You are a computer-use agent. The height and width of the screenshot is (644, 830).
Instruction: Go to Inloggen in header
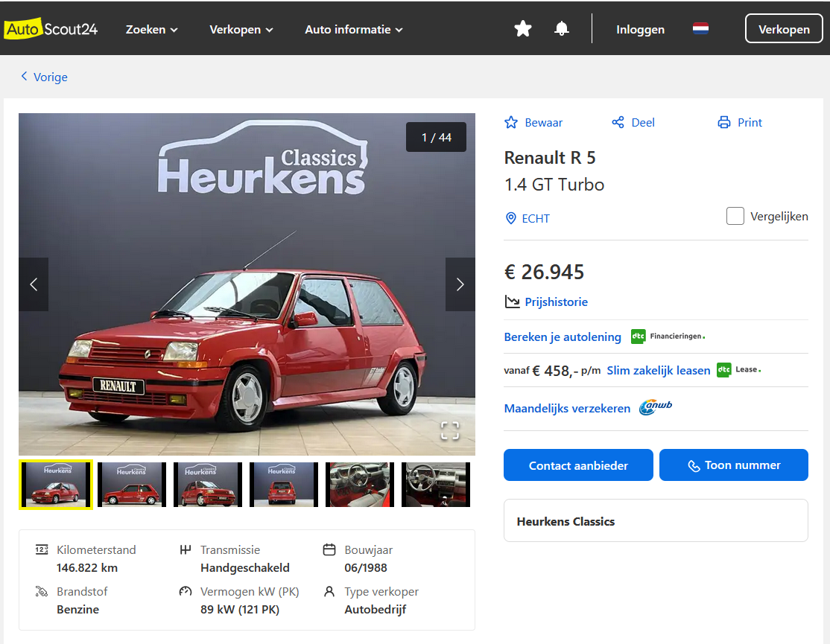click(x=640, y=30)
